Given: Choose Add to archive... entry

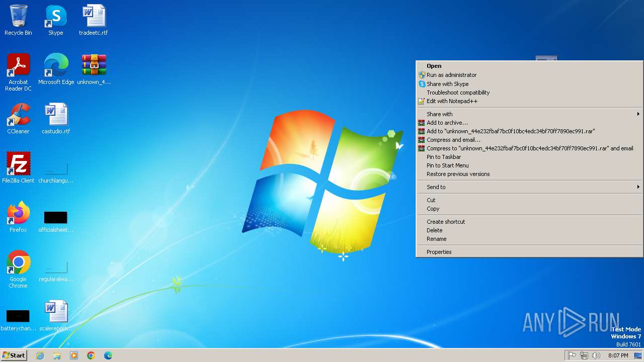Looking at the screenshot, I should pos(529,123).
